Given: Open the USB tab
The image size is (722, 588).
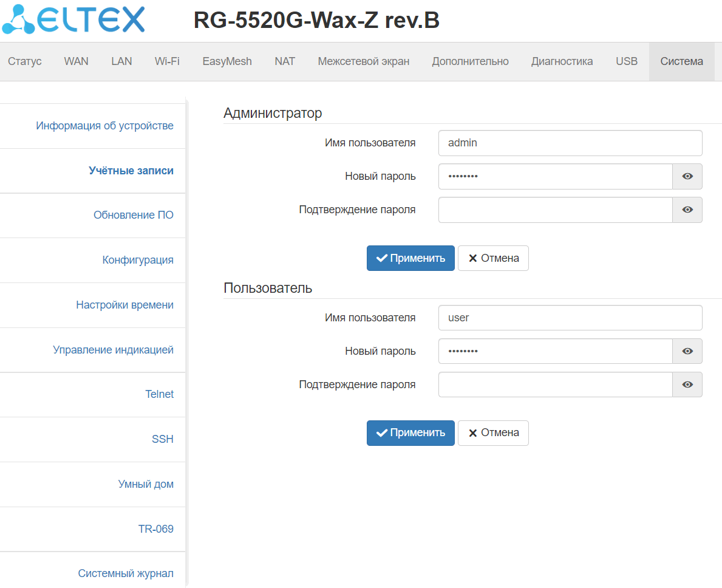Looking at the screenshot, I should 627,62.
